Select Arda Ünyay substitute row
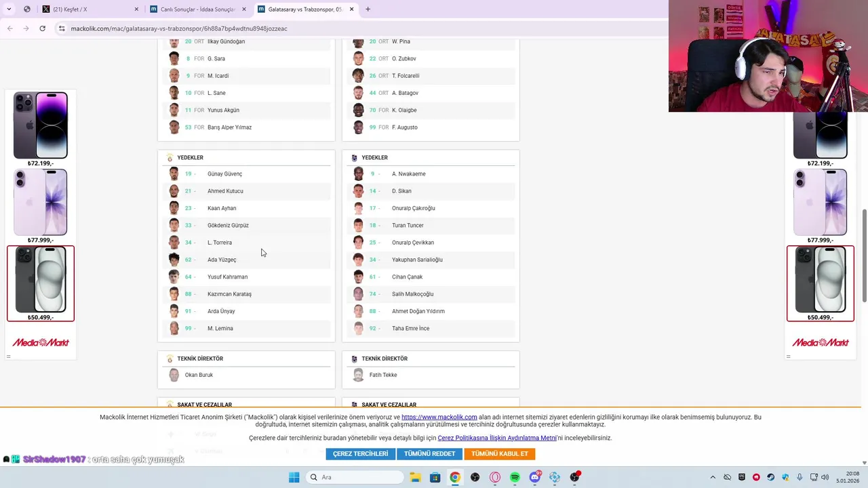The height and width of the screenshot is (488, 868). coord(246,311)
